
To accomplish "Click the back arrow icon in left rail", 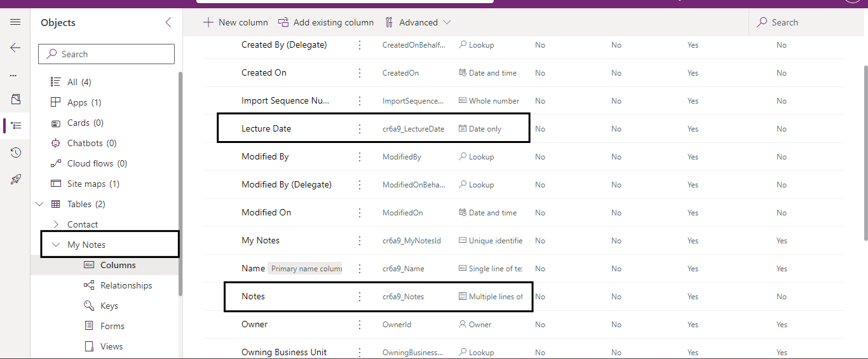I will click(15, 48).
